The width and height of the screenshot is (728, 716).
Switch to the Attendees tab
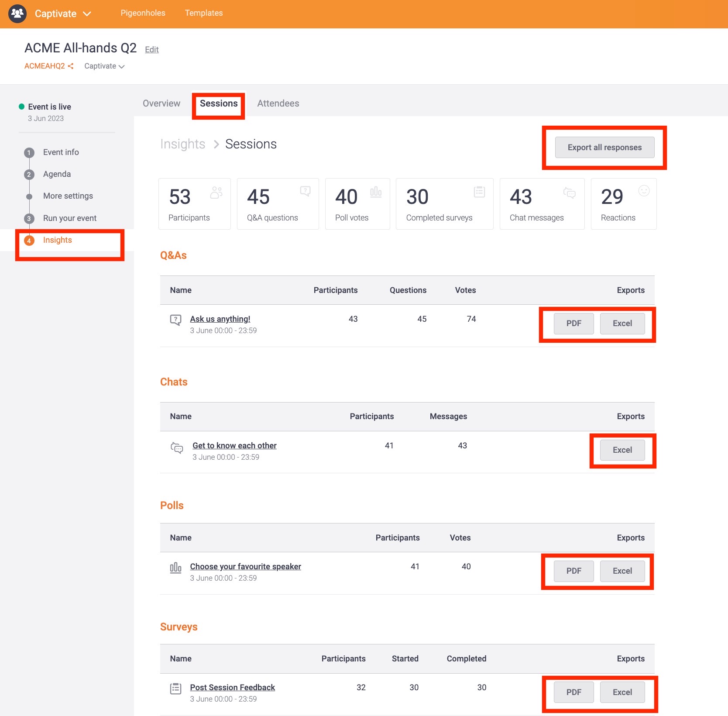[278, 103]
